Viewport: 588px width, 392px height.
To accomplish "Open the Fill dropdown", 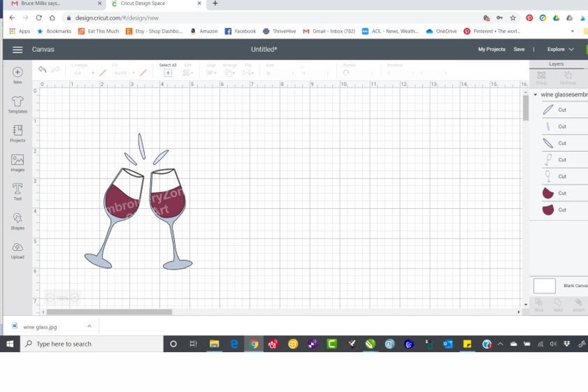I will coord(124,73).
